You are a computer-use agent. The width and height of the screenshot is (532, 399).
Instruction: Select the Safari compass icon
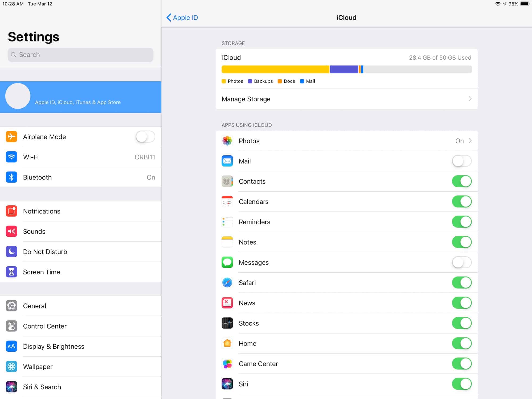(227, 283)
